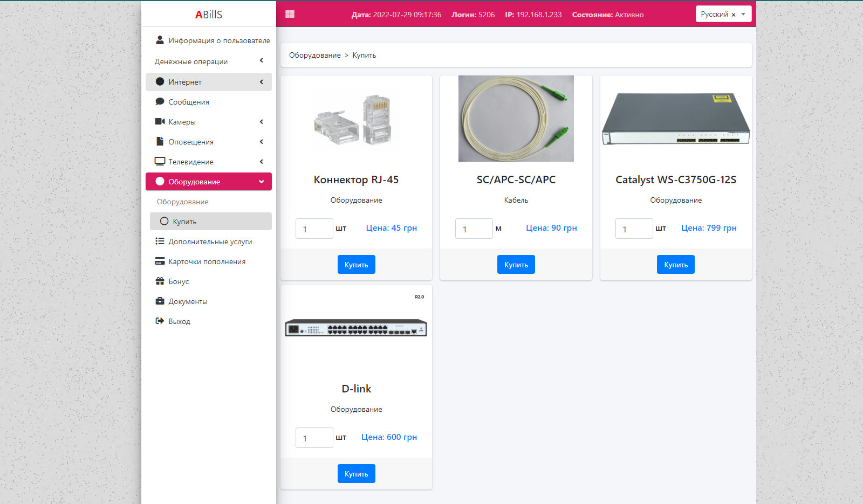This screenshot has height=504, width=863.
Task: Buy the Коннектор RJ-45 item
Action: click(x=356, y=265)
